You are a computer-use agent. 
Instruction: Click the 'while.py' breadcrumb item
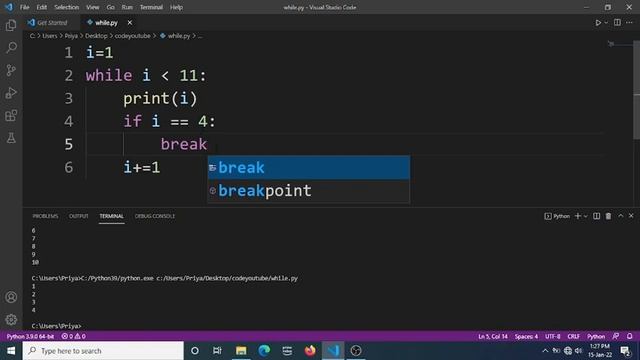coord(176,36)
